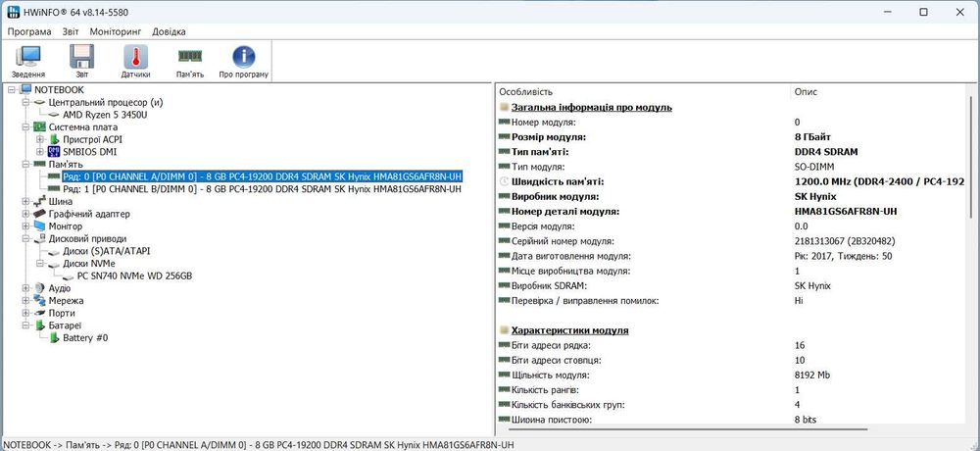Screen dimensions: 980x451
Task: Collapse the Центральний процесор node
Action: (25, 102)
